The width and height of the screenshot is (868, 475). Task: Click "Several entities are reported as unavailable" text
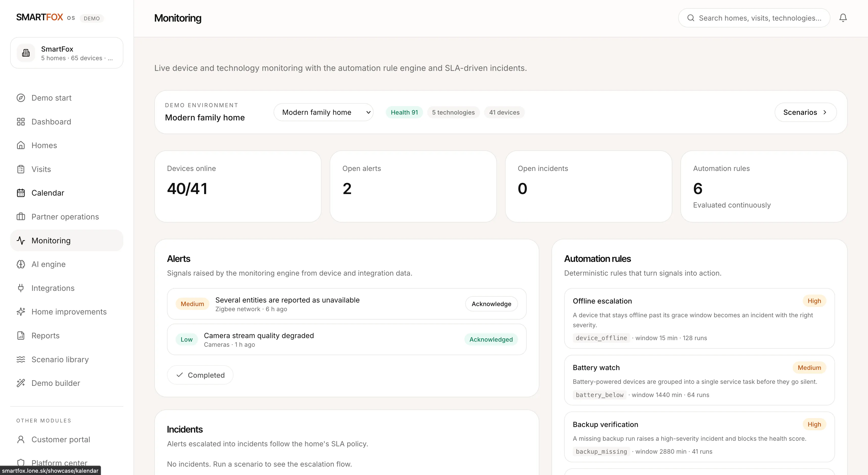287,300
